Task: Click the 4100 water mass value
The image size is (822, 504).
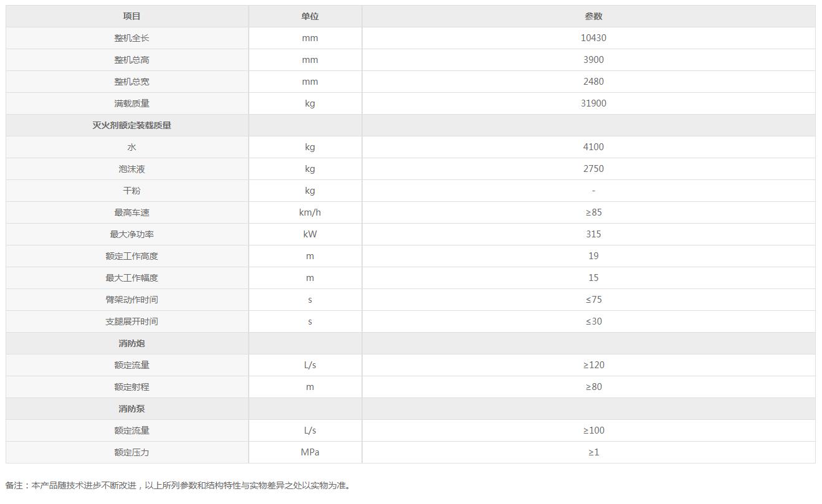Action: coord(593,147)
